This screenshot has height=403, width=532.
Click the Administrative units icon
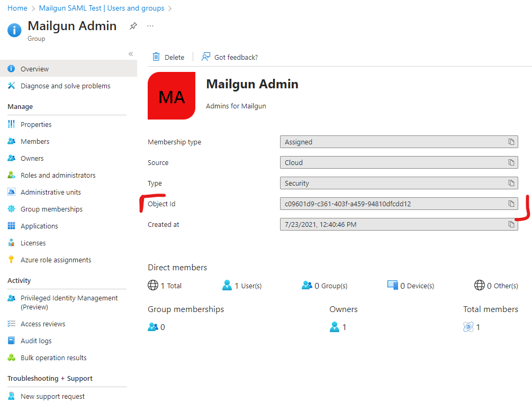pos(11,192)
